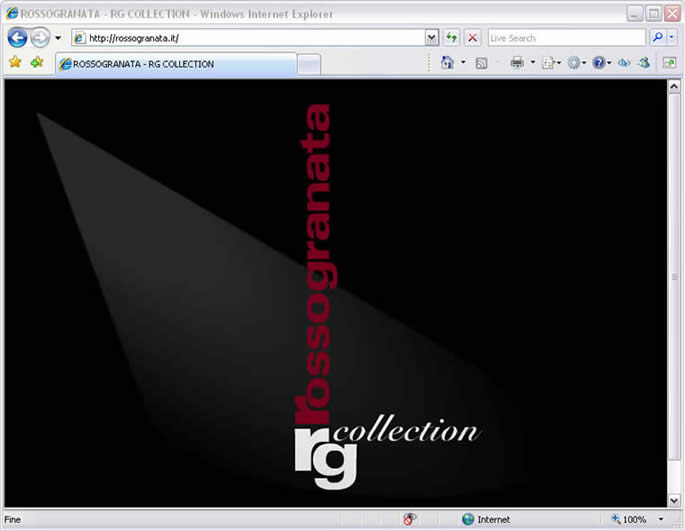This screenshot has height=531, width=685.
Task: Expand the address bar URL dropdown
Action: click(432, 37)
